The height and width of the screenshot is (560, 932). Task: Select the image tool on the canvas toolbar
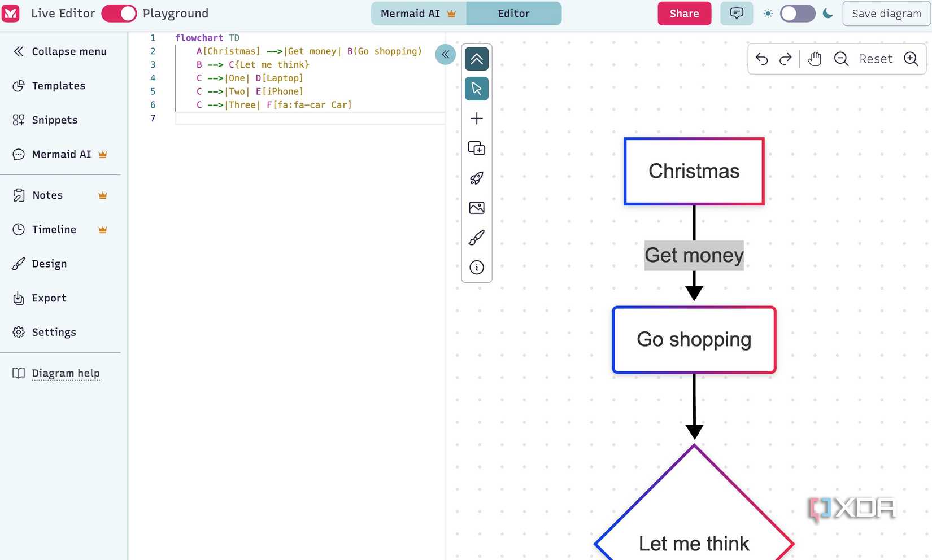(477, 208)
